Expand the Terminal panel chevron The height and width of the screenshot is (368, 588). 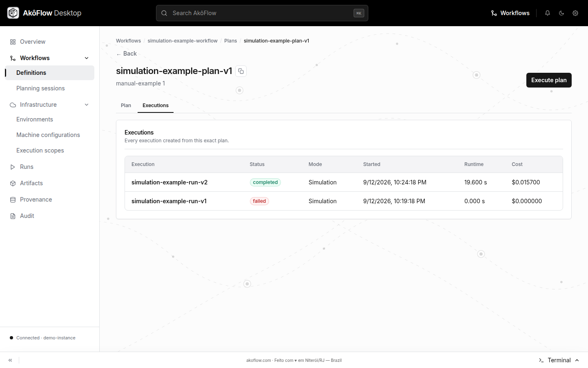577,360
